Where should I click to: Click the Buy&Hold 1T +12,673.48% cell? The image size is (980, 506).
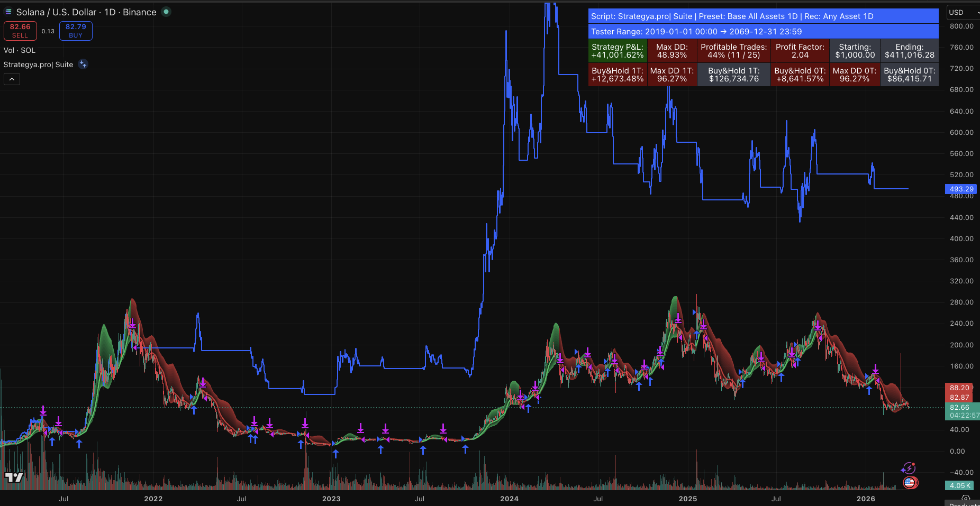pos(618,75)
